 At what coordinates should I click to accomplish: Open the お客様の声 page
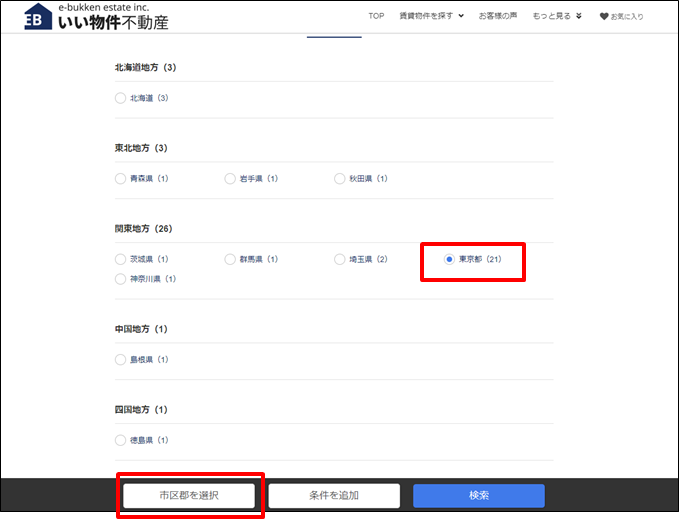coord(497,16)
